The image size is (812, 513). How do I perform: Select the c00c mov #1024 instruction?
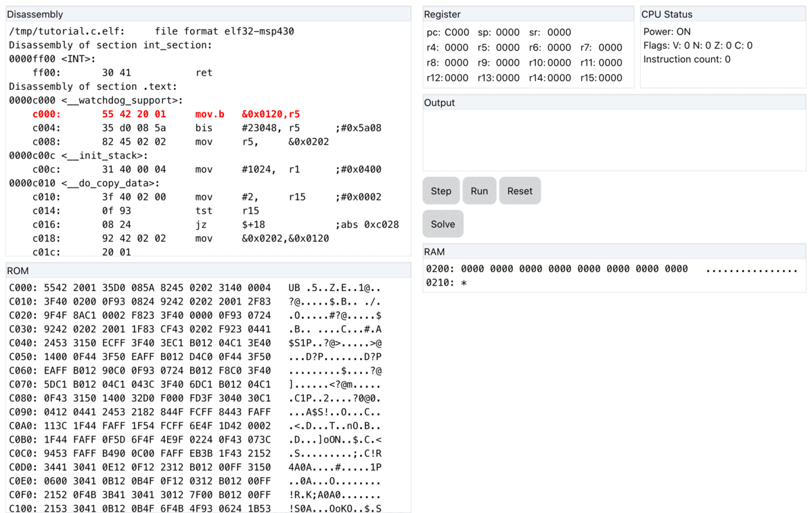coord(206,169)
